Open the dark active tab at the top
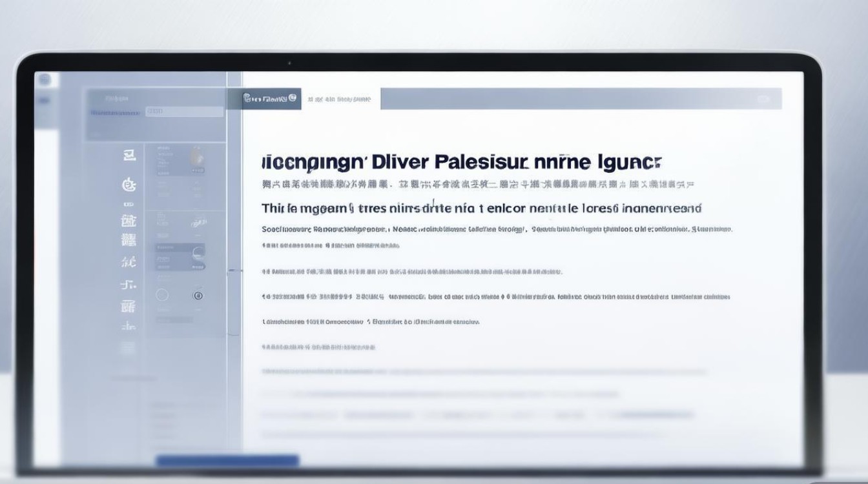The width and height of the screenshot is (868, 484). [264, 99]
